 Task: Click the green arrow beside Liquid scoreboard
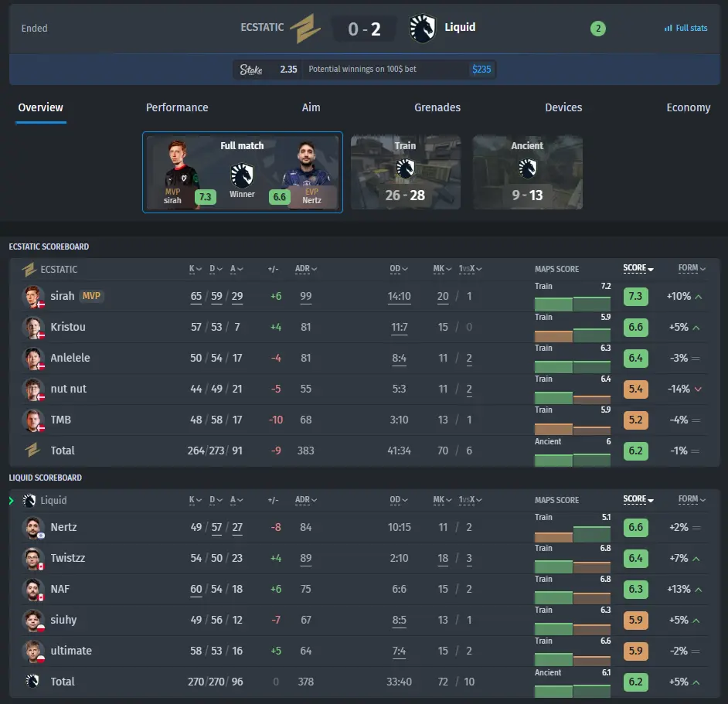click(x=12, y=501)
